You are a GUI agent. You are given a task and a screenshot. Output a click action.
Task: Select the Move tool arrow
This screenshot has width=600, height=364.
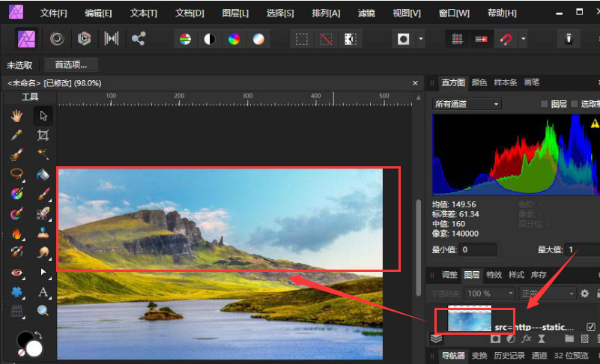pos(43,115)
